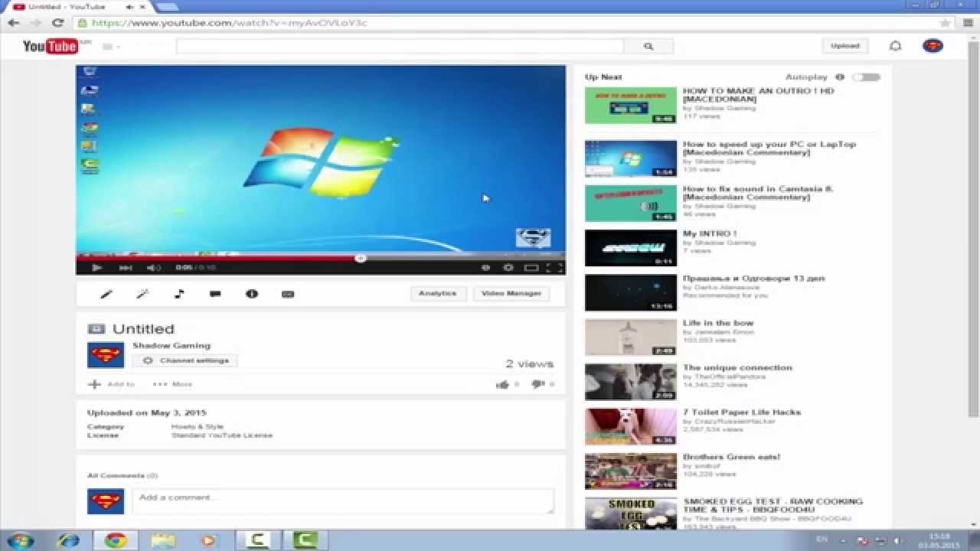Like the video with thumbs up
Screen dimensions: 980x551
(502, 384)
